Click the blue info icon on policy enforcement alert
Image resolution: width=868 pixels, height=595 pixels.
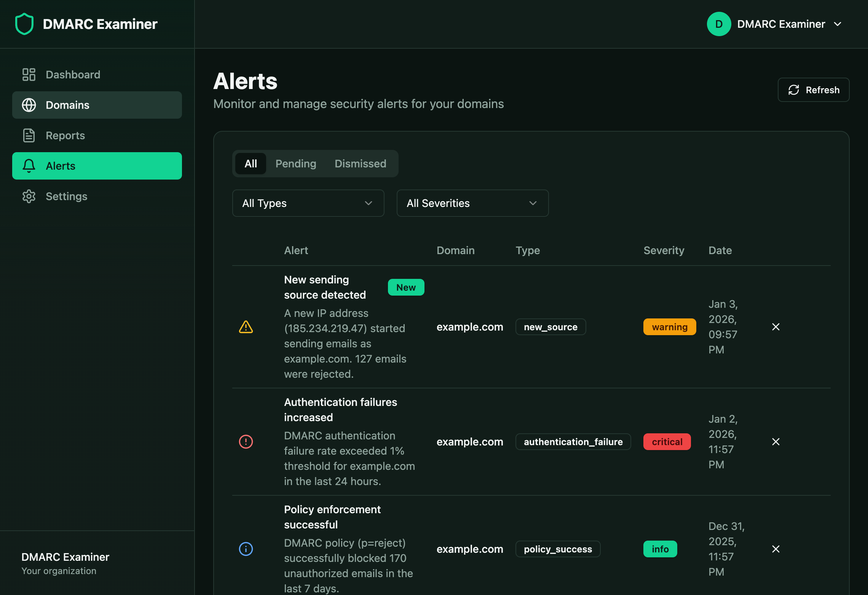click(246, 549)
